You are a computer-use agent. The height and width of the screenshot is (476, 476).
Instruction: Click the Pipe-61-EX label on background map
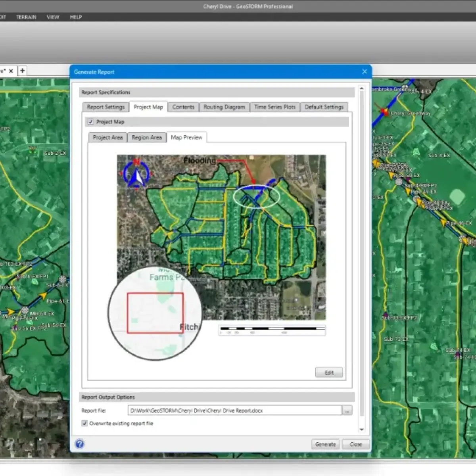coord(58,301)
